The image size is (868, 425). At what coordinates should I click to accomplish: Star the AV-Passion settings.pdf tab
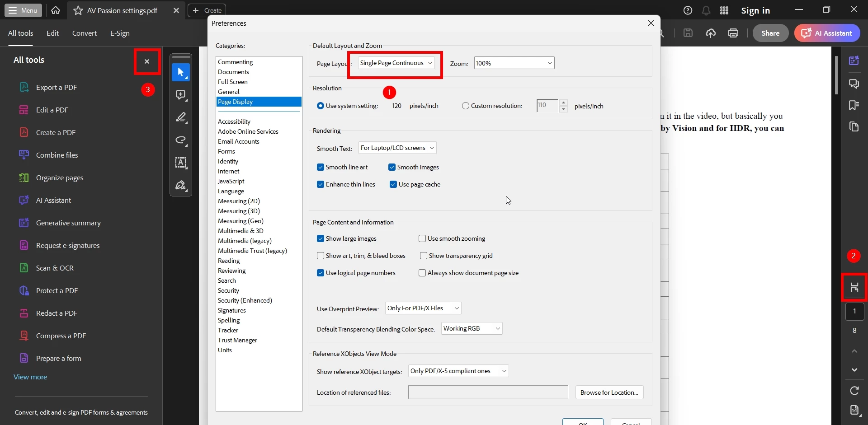(78, 10)
